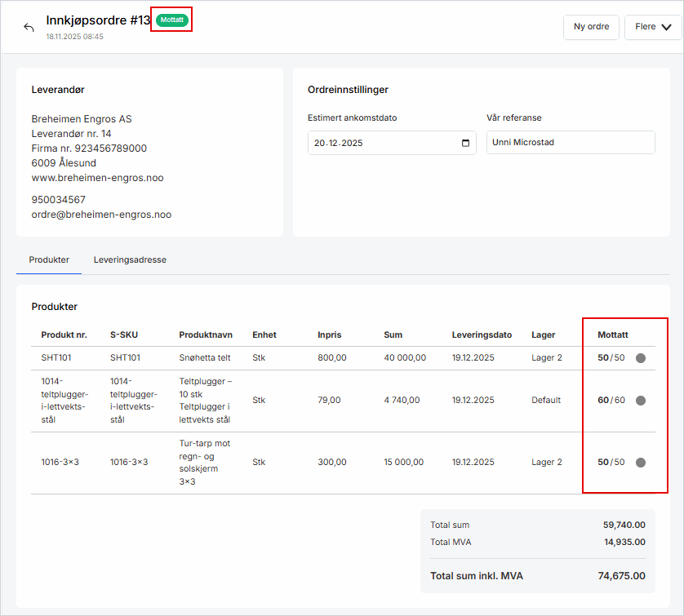Click the Vår referanse input field
Screen dimensions: 684x616
point(571,143)
